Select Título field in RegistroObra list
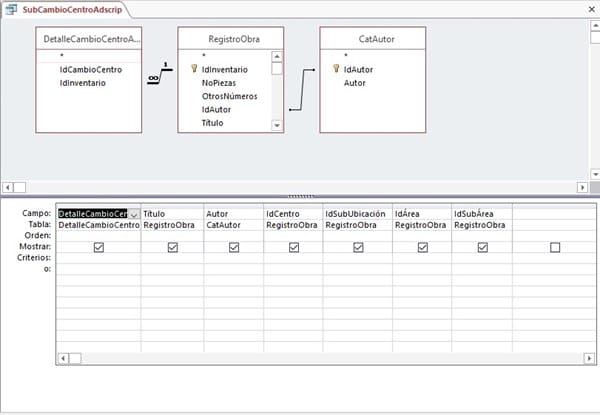The image size is (600, 415). coord(212,123)
